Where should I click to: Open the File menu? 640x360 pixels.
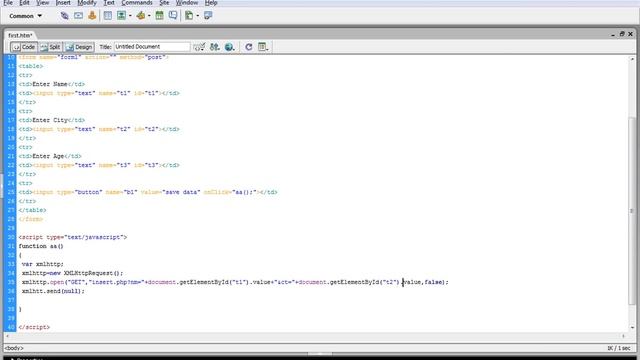pos(8,3)
